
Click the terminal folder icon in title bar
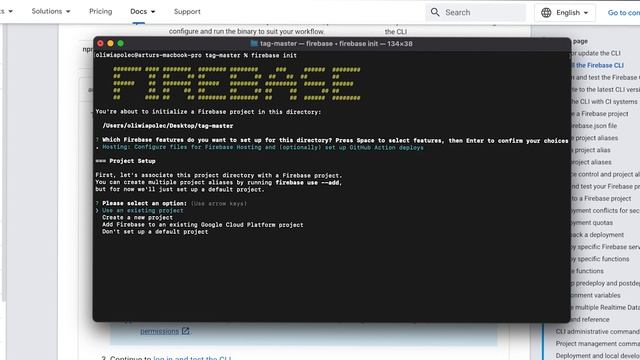pyautogui.click(x=254, y=44)
